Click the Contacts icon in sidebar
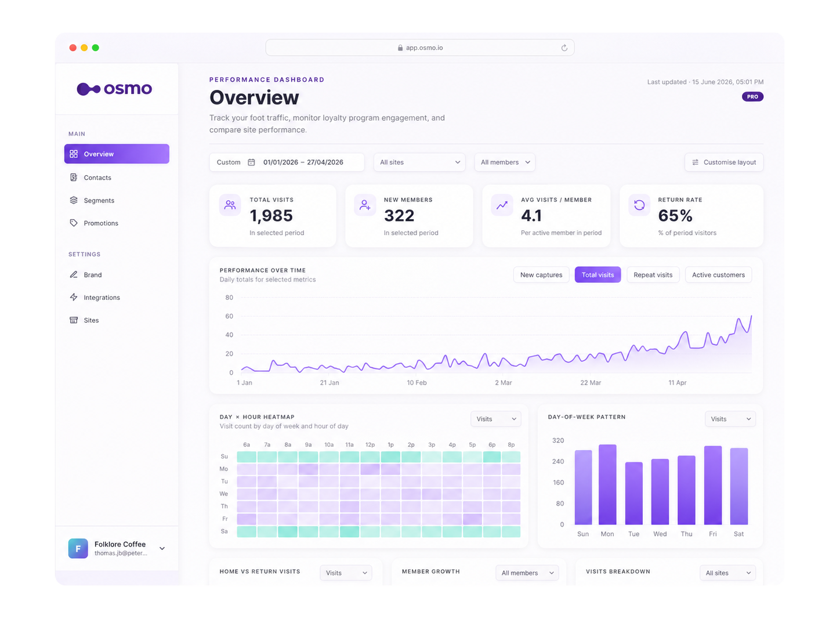The width and height of the screenshot is (840, 630). point(74,178)
